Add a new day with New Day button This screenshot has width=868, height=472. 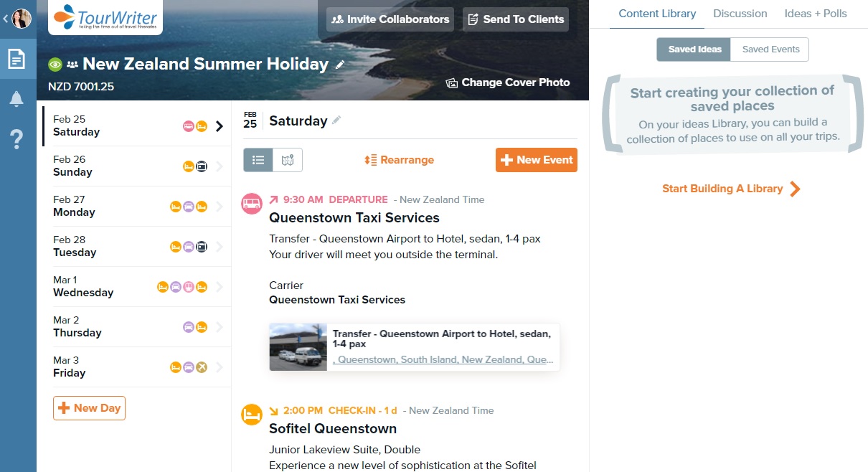point(89,407)
